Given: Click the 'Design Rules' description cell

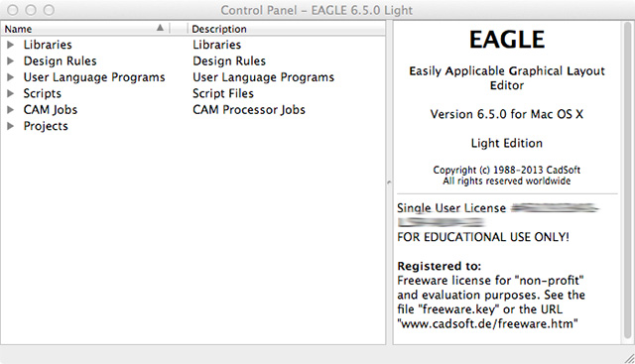Looking at the screenshot, I should click(229, 61).
